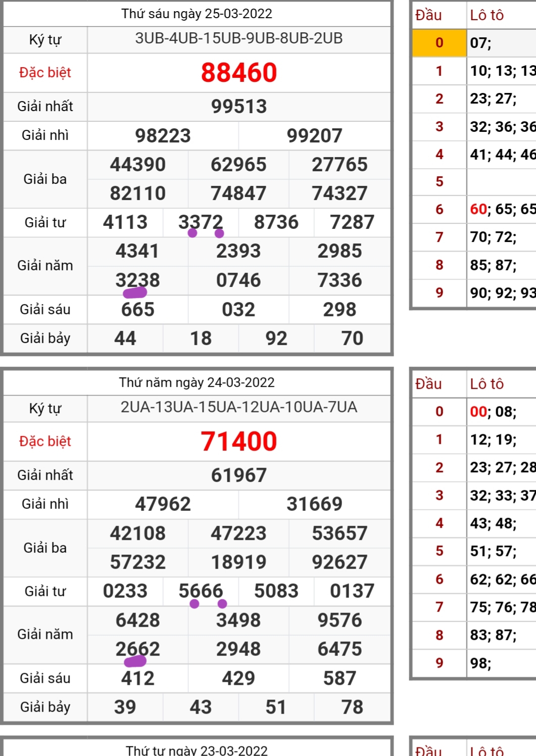Select the Lô tô entry "43; 48;"
This screenshot has height=756, width=536.
pyautogui.click(x=493, y=524)
